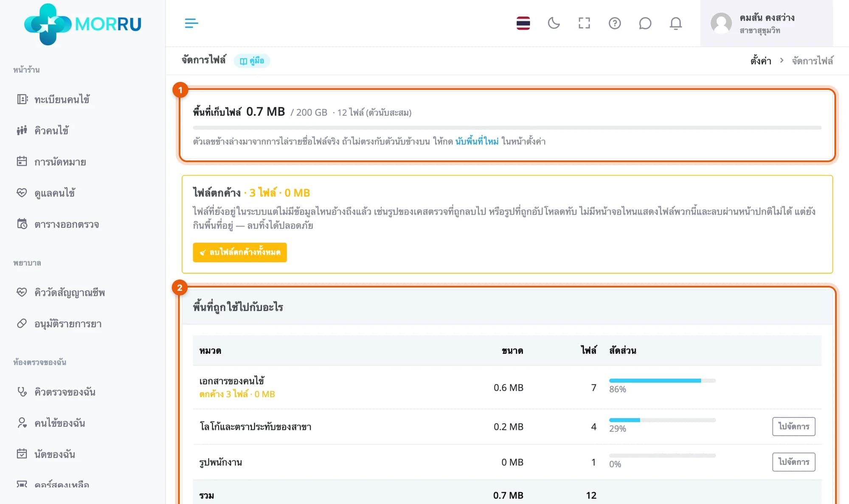Click storage usage progress bar
Image resolution: width=849 pixels, height=504 pixels.
[x=507, y=128]
